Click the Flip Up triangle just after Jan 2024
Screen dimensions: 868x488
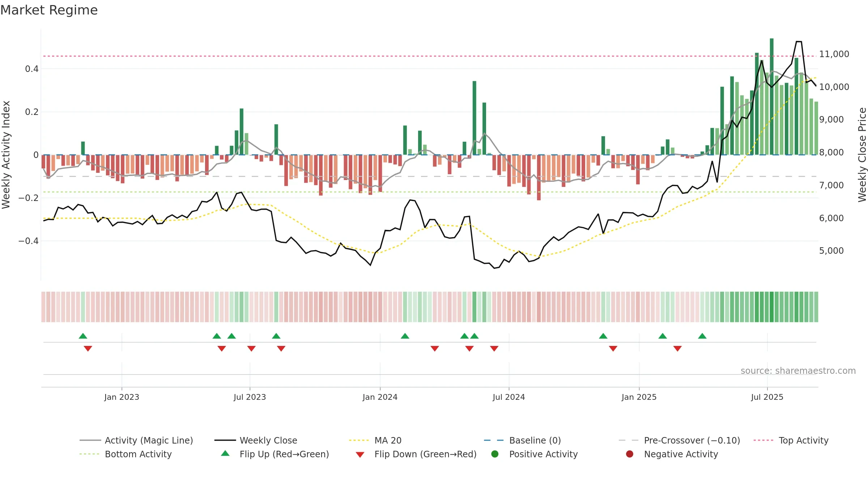(x=405, y=336)
